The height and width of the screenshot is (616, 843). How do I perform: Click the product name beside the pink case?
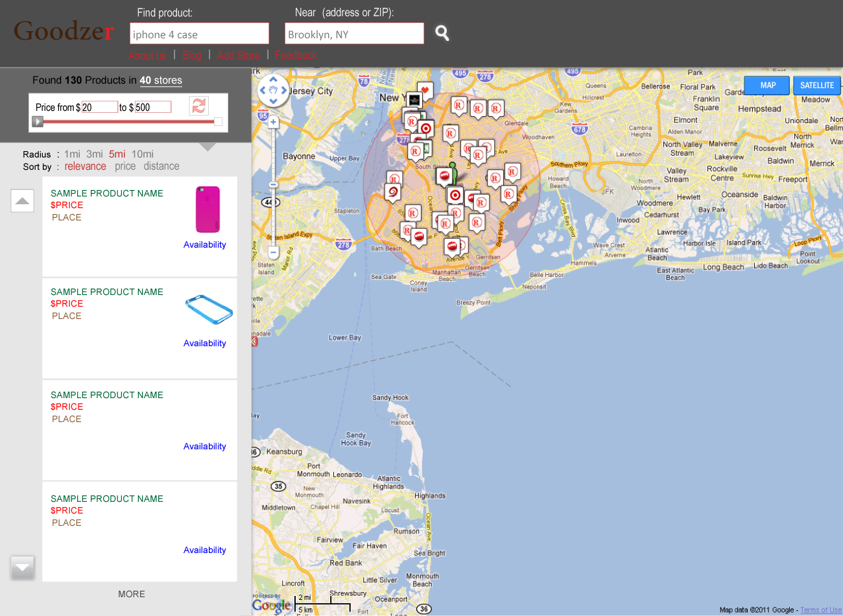(x=107, y=193)
